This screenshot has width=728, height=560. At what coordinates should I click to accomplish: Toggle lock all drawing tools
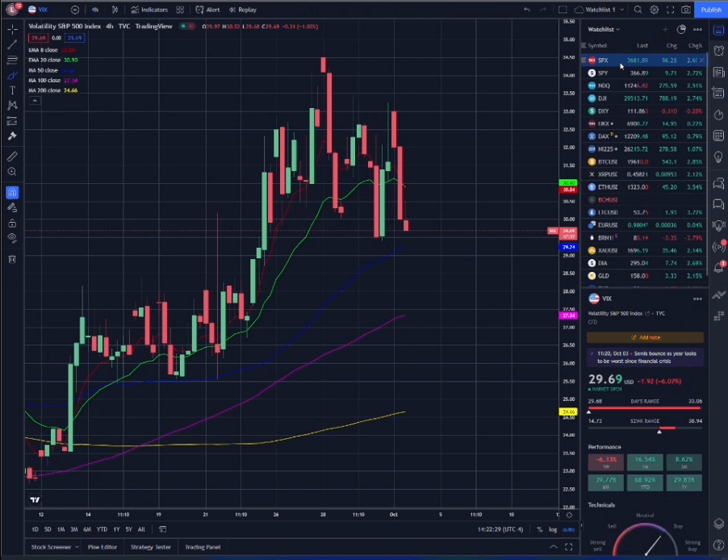click(x=13, y=224)
